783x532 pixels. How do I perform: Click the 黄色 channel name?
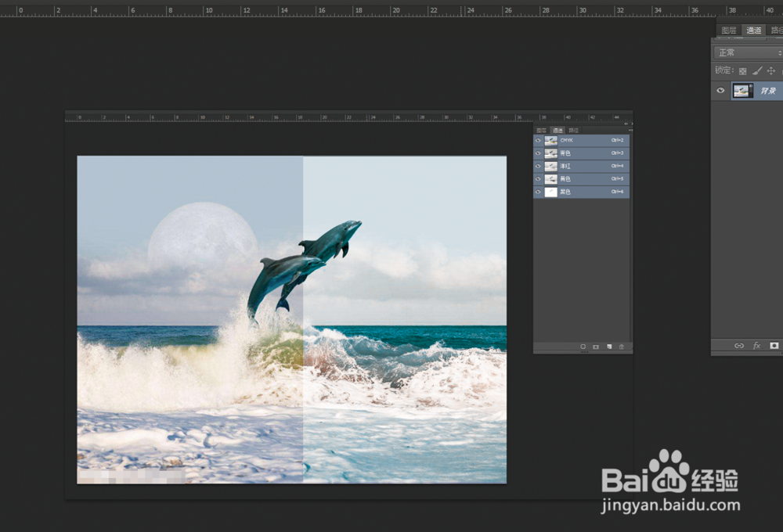point(565,179)
